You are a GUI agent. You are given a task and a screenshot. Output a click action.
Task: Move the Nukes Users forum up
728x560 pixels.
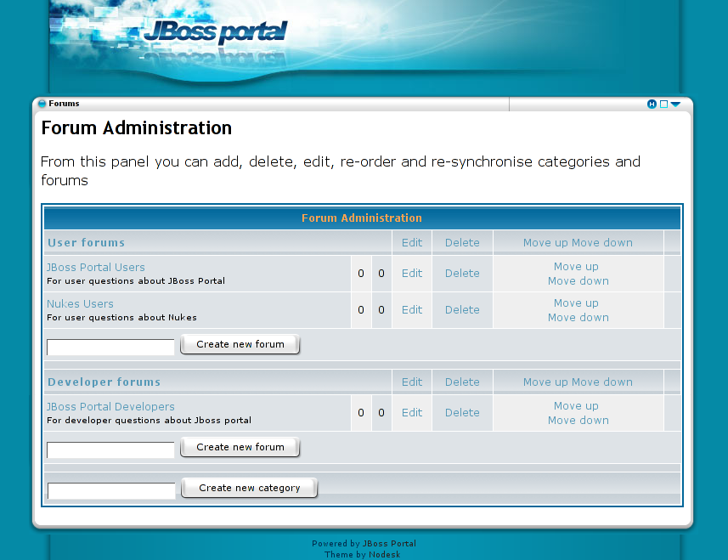point(576,303)
